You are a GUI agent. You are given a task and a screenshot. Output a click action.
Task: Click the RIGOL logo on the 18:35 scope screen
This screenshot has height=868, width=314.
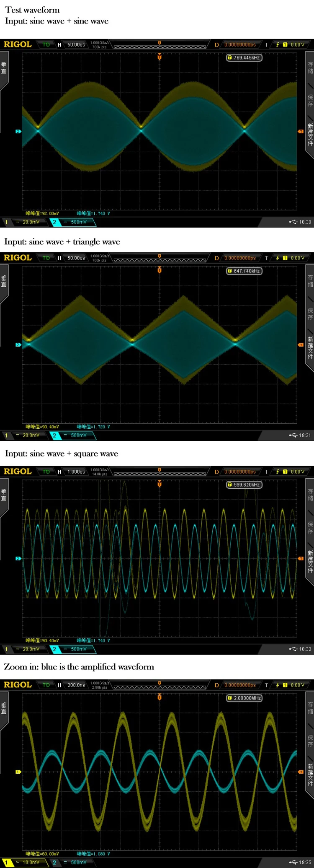pyautogui.click(x=18, y=685)
